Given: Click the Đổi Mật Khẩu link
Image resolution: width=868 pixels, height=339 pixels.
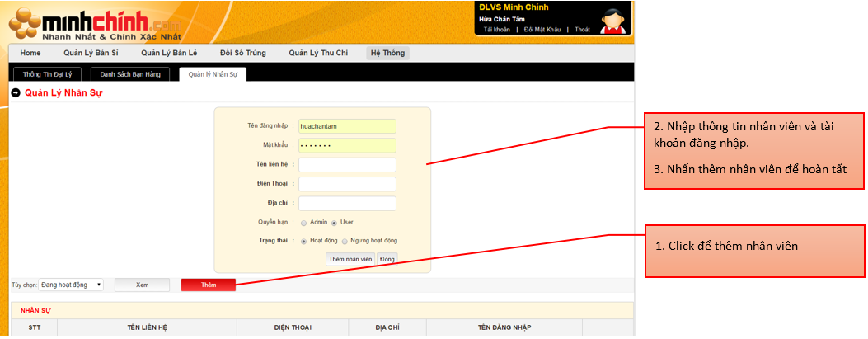Looking at the screenshot, I should (x=542, y=29).
